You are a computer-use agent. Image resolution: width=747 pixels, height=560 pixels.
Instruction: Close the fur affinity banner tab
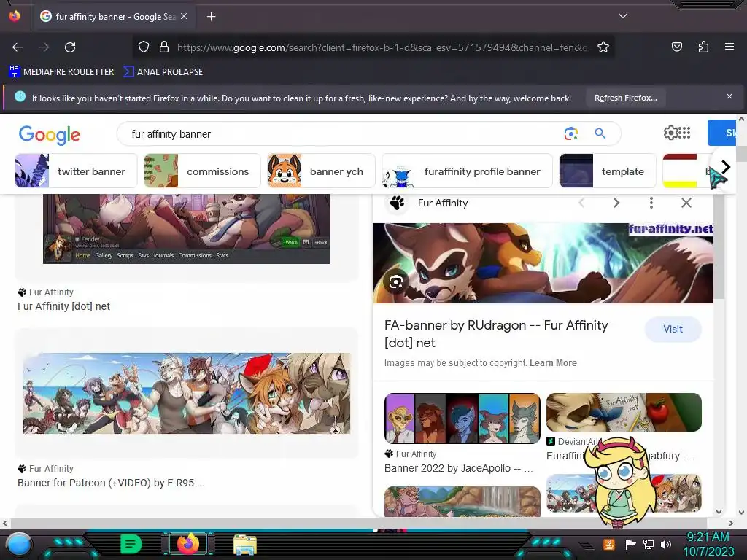pos(184,16)
